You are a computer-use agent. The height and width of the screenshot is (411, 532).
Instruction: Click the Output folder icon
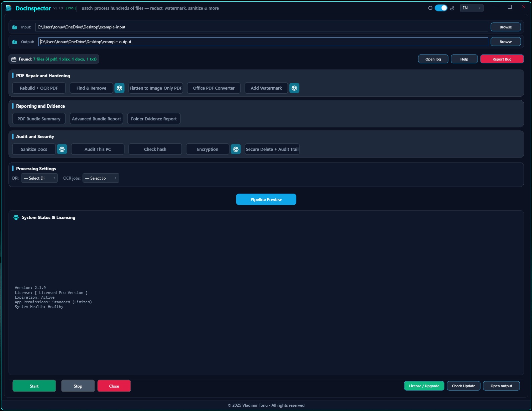tap(15, 42)
